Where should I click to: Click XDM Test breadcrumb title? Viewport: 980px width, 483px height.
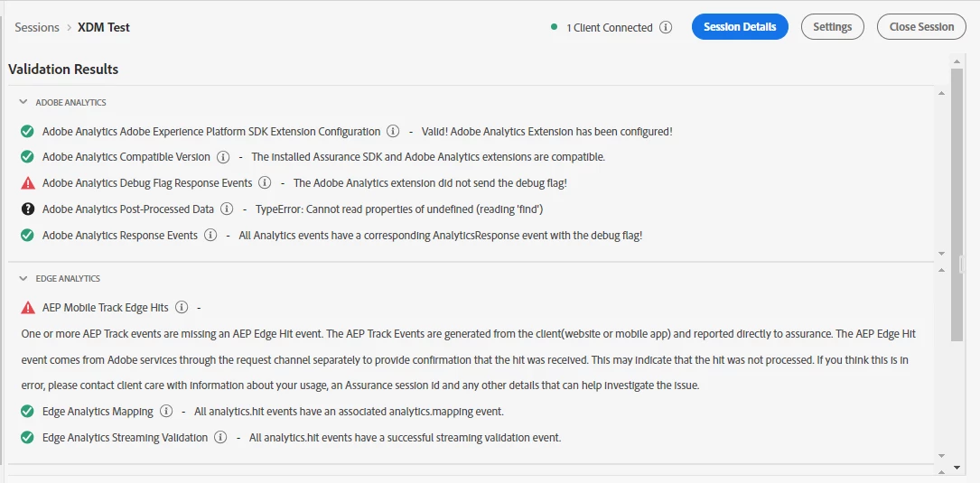pyautogui.click(x=104, y=27)
